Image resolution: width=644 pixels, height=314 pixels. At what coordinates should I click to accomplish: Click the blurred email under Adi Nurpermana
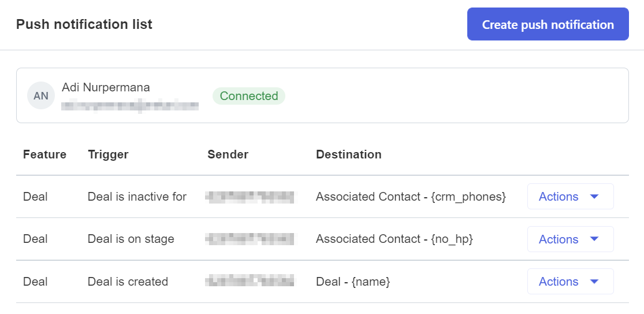[130, 106]
